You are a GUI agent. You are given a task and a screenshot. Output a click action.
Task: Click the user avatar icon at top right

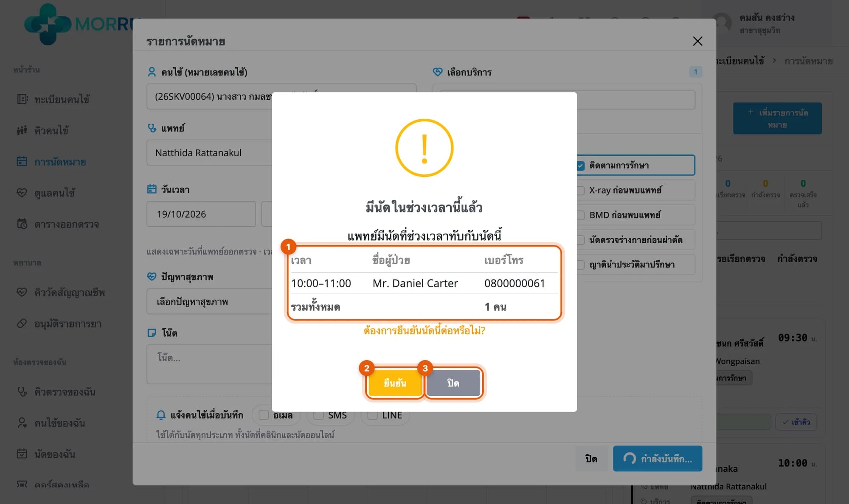coord(722,23)
